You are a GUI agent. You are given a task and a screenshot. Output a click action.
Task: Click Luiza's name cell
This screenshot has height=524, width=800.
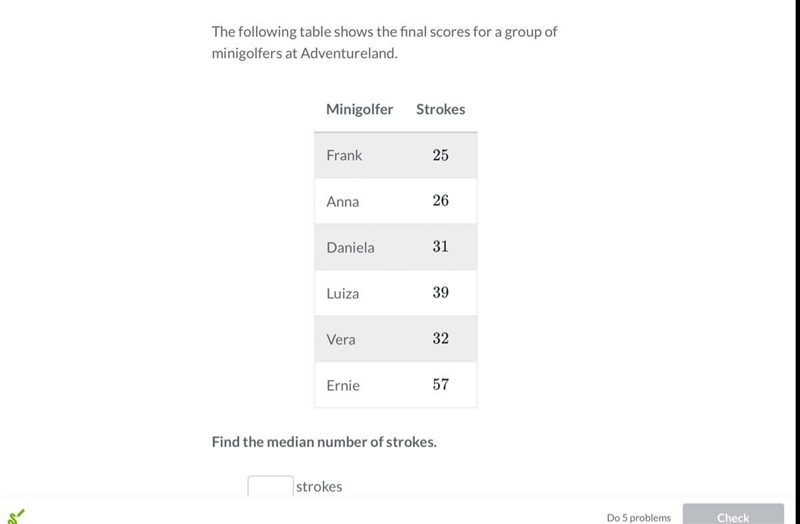[343, 293]
